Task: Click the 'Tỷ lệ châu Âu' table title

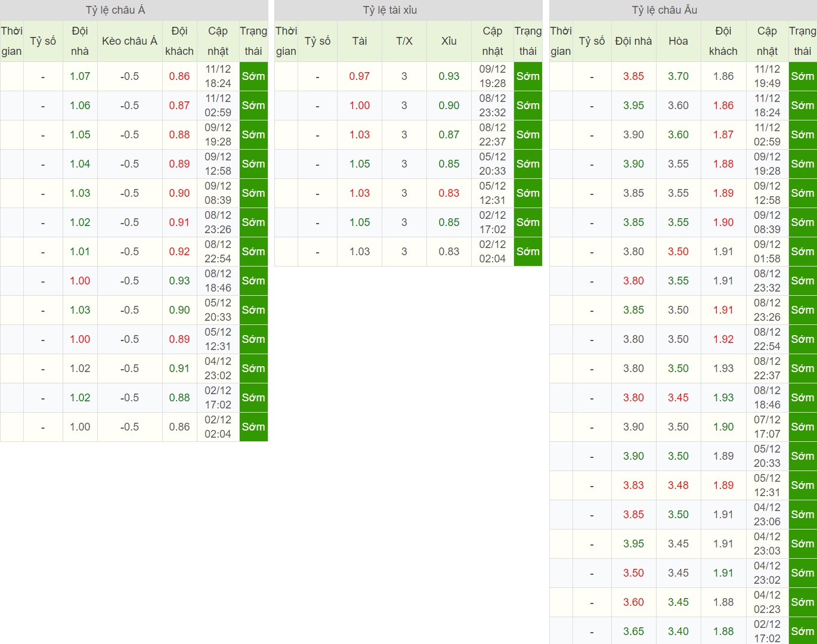Action: coord(664,10)
